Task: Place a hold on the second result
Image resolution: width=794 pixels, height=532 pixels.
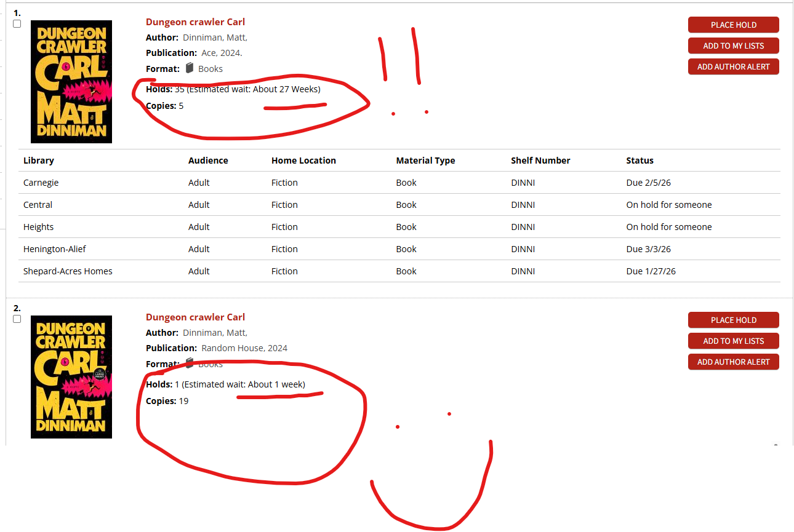Action: [733, 320]
